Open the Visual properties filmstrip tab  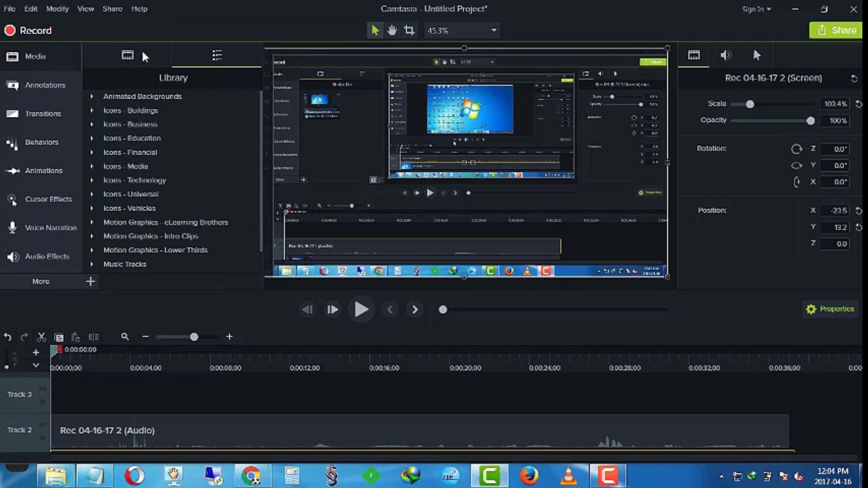pyautogui.click(x=694, y=56)
